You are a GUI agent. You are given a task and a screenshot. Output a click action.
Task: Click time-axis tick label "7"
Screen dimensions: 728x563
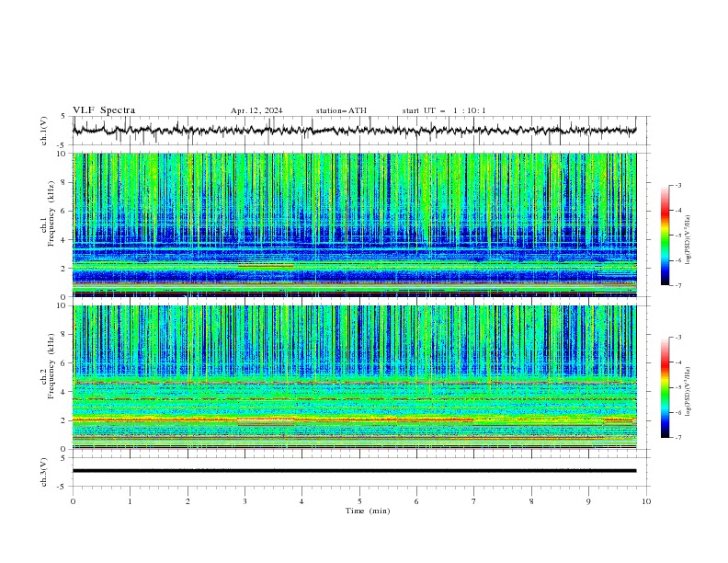point(474,501)
